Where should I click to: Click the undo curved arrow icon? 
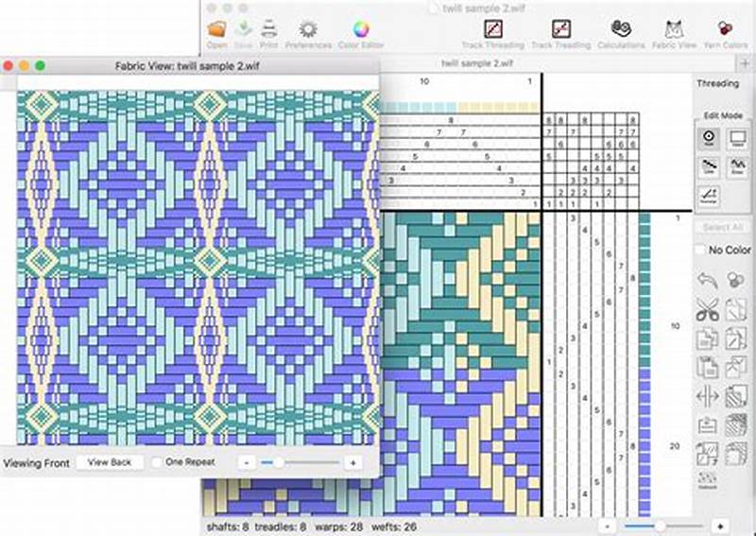707,280
